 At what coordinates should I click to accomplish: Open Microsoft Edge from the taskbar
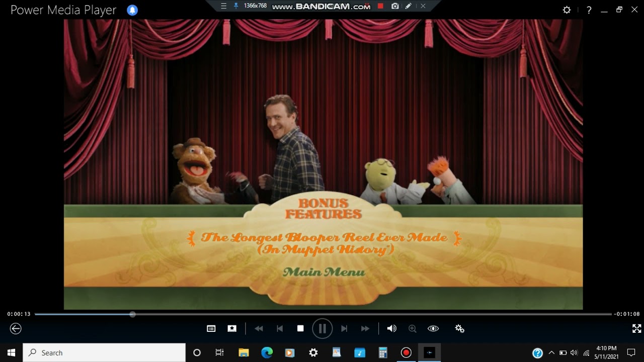point(267,352)
